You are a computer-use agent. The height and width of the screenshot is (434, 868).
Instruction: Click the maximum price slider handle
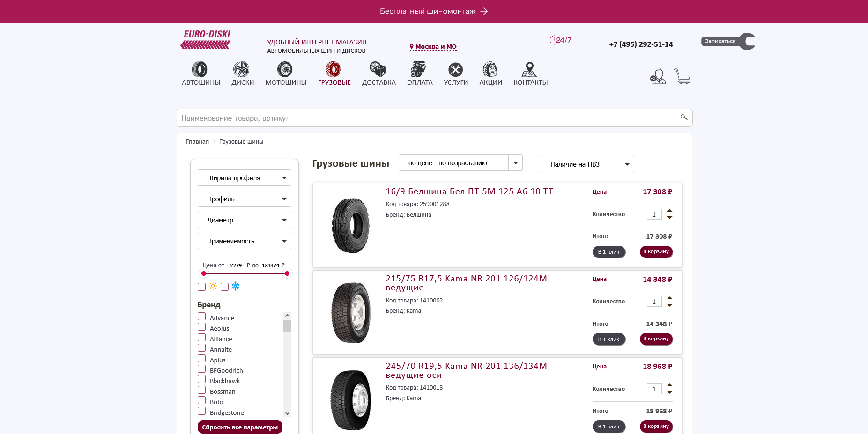(287, 273)
